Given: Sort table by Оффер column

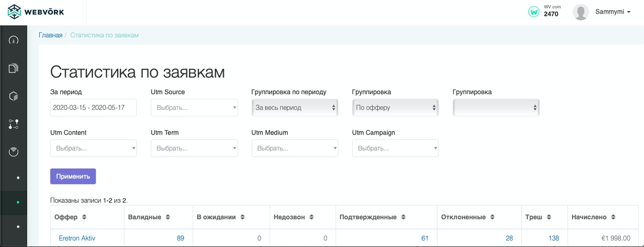Looking at the screenshot, I should (x=70, y=217).
